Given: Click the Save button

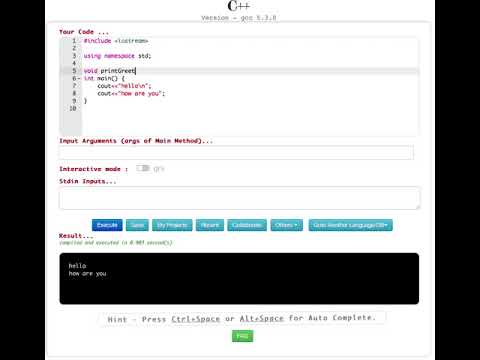Looking at the screenshot, I should [137, 225].
